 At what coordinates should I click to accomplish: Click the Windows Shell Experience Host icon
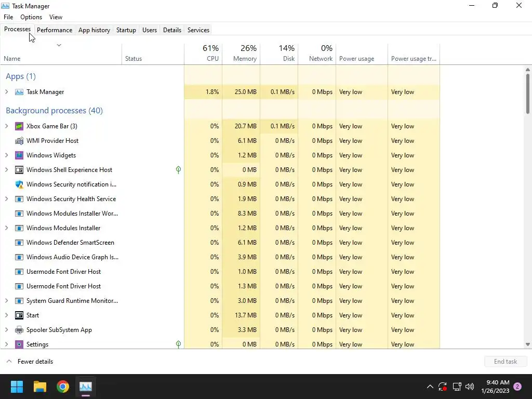click(19, 170)
